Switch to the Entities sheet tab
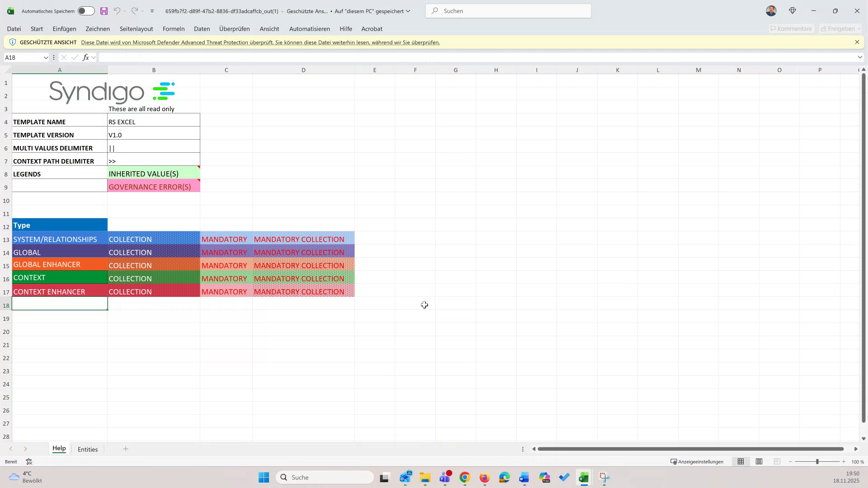 [88, 449]
